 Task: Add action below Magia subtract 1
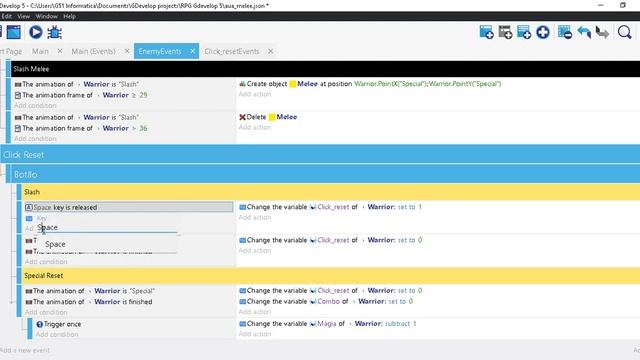[x=255, y=334]
